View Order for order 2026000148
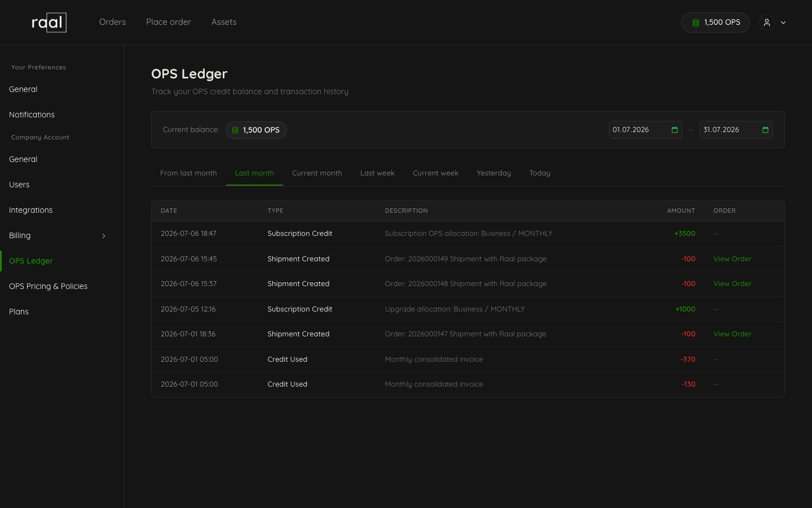The width and height of the screenshot is (812, 508). click(x=732, y=284)
